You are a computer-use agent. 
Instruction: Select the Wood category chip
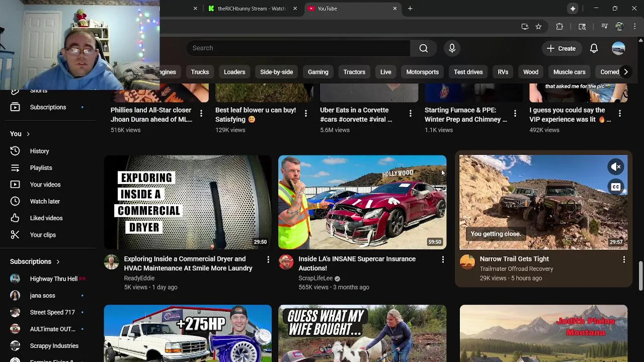531,72
